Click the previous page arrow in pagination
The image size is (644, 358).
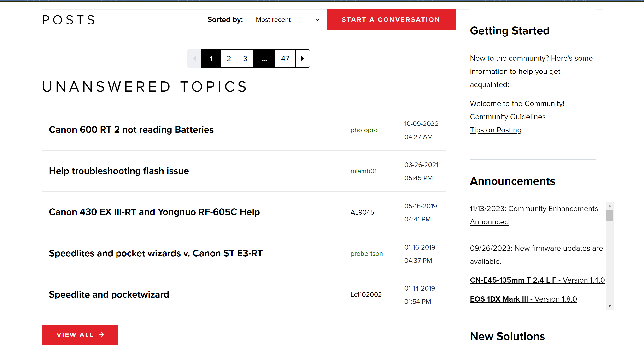click(x=194, y=59)
